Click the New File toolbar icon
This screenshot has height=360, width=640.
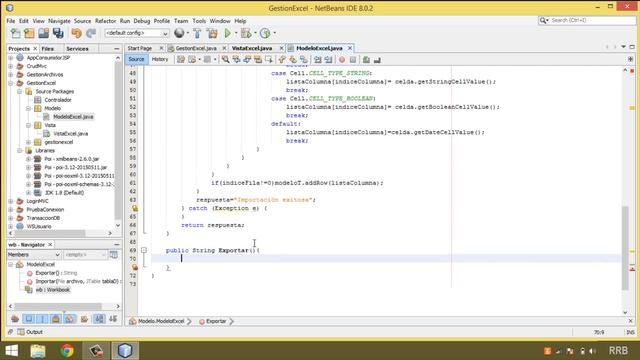pos(16,33)
